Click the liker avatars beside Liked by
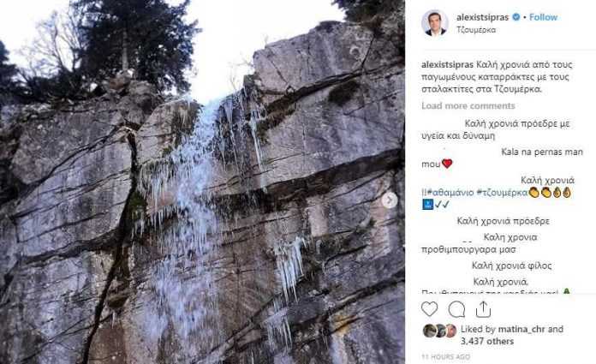Image resolution: width=596 pixels, height=364 pixels. click(440, 331)
